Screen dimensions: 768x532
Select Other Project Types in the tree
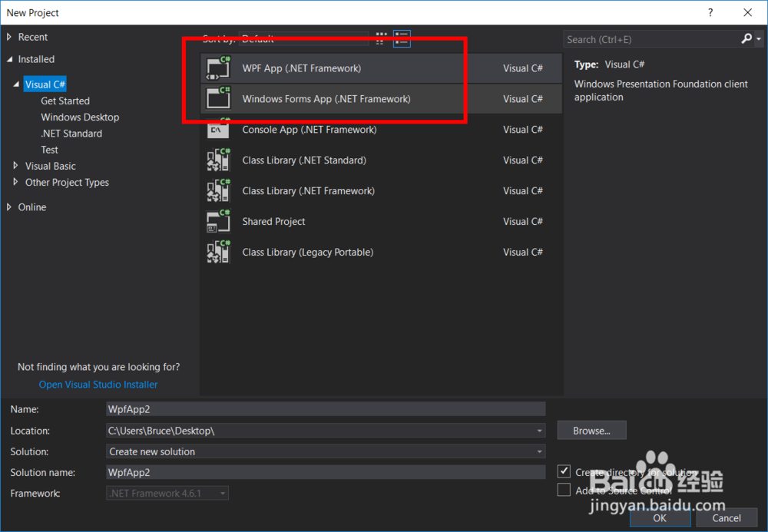pos(67,182)
